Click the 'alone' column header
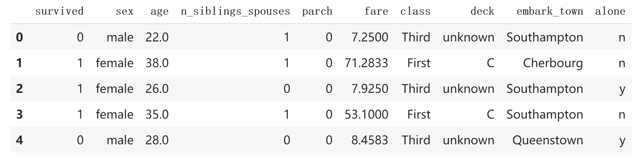Image resolution: width=644 pixels, height=158 pixels. (610, 11)
